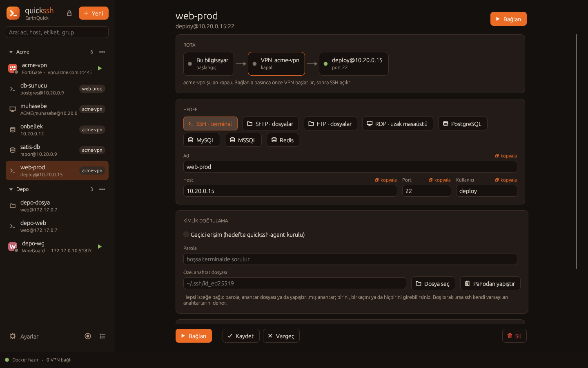This screenshot has width=588, height=368.
Task: Click the circular record icon near Ayarlar
Action: pos(88,336)
